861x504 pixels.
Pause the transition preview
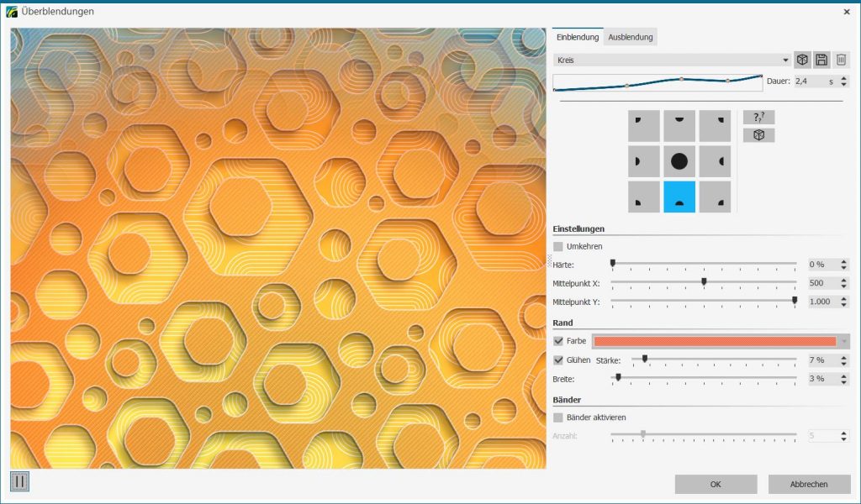[x=20, y=482]
